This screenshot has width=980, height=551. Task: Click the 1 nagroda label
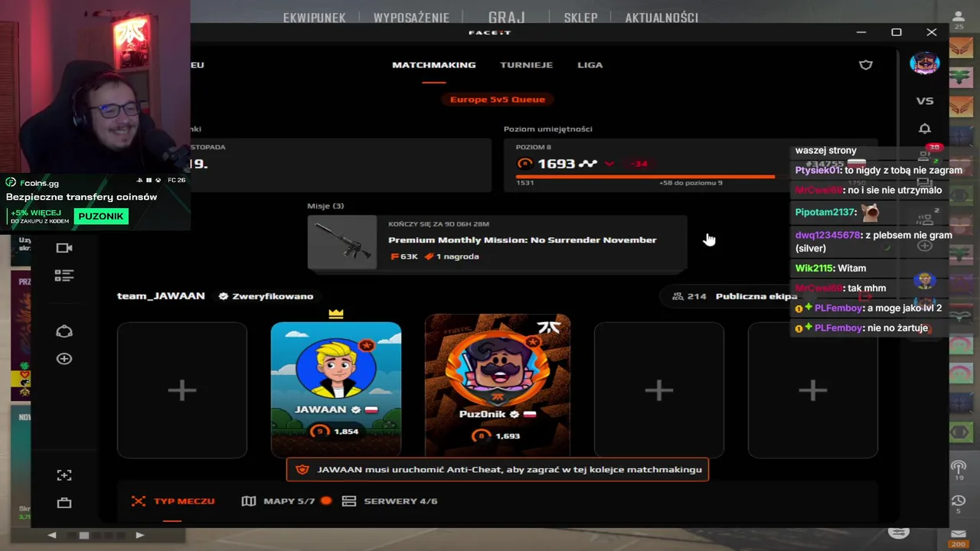point(452,256)
